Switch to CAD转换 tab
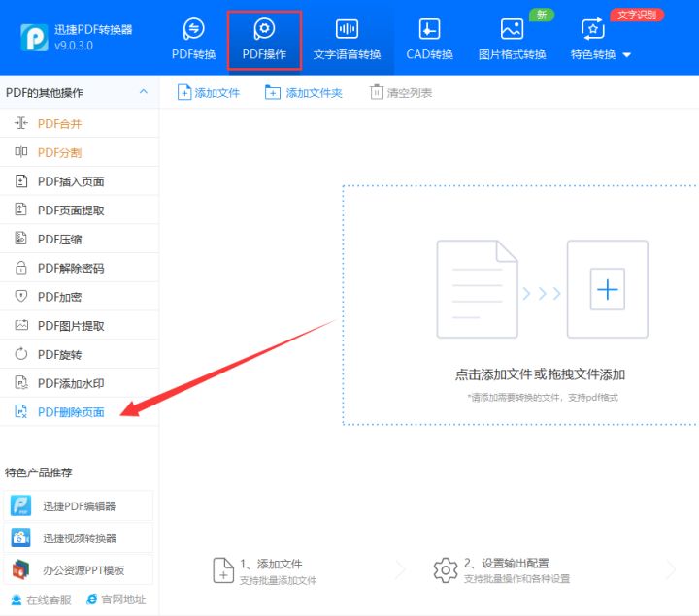This screenshot has height=616, width=699. pos(429,41)
